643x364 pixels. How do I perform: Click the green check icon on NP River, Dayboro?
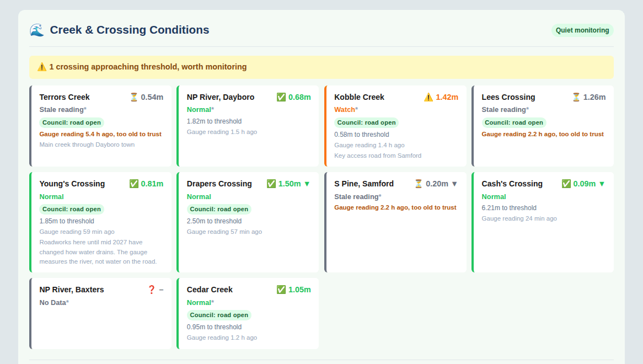281,97
